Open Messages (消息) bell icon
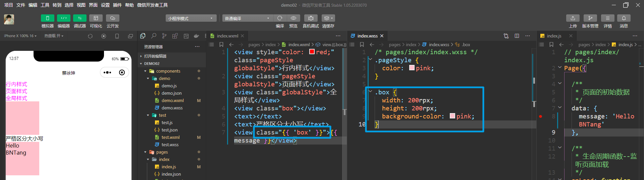This screenshot has height=180, width=644. (x=624, y=18)
